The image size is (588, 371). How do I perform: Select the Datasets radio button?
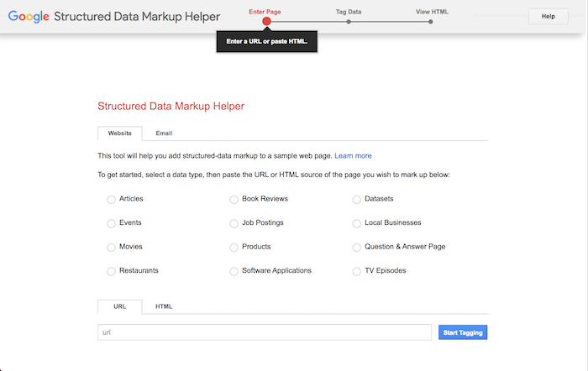pos(357,199)
